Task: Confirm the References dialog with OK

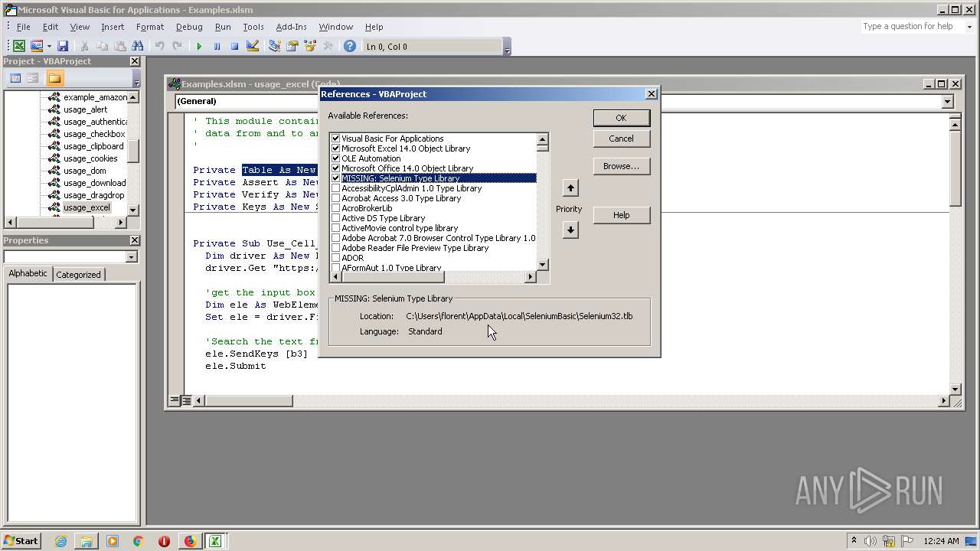Action: pos(621,118)
